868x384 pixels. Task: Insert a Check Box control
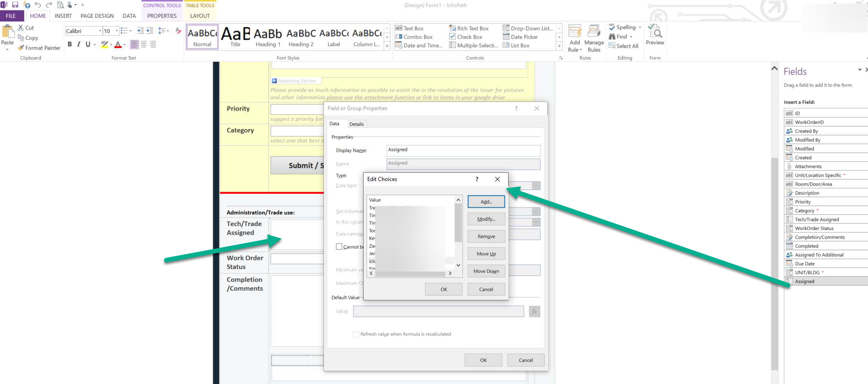click(x=466, y=37)
